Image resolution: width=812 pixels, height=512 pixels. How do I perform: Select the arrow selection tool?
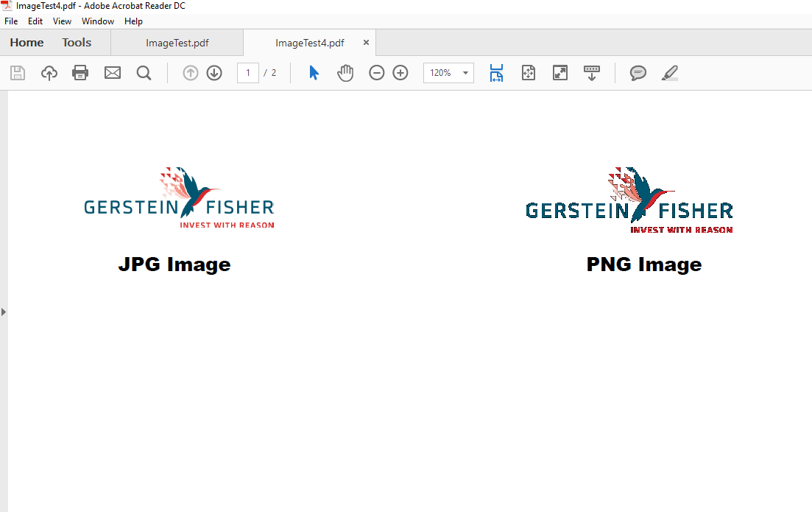click(314, 73)
